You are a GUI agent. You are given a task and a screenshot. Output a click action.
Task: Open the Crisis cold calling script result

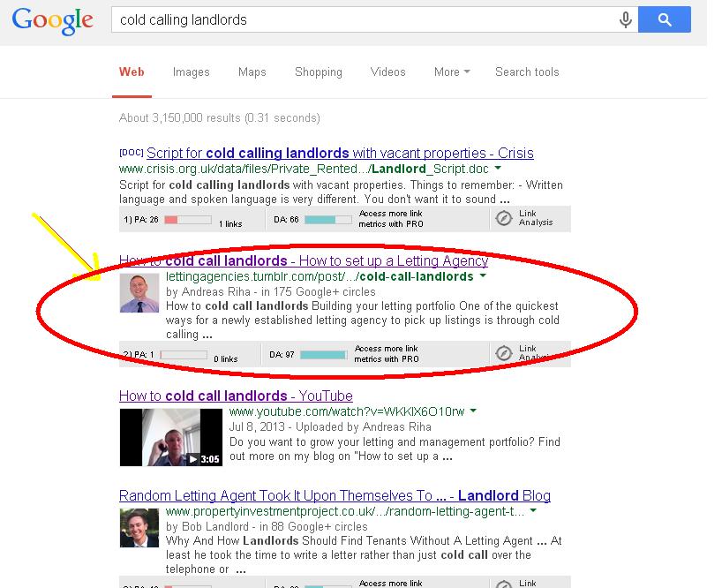[x=340, y=153]
